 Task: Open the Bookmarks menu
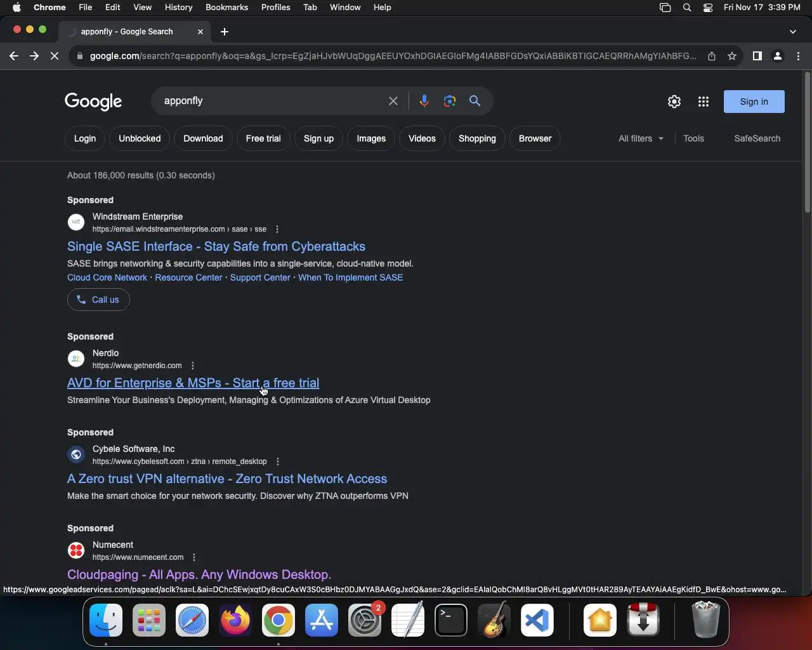click(226, 7)
